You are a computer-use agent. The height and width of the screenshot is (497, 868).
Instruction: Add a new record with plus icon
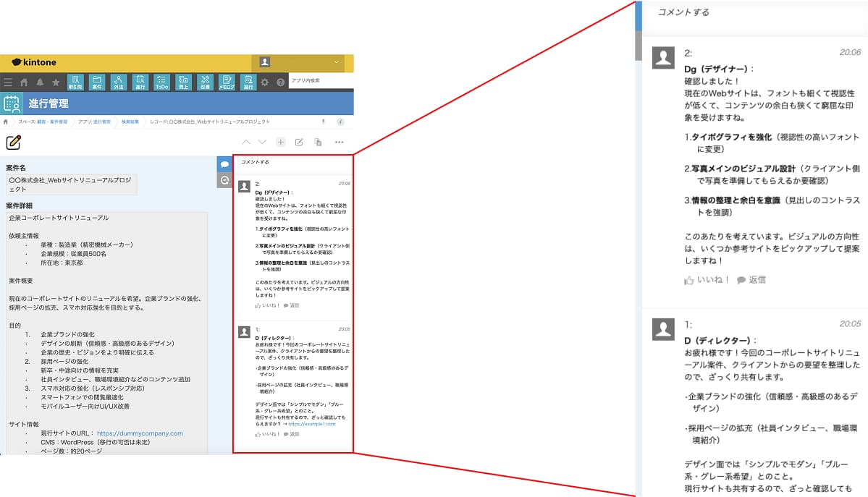point(281,142)
